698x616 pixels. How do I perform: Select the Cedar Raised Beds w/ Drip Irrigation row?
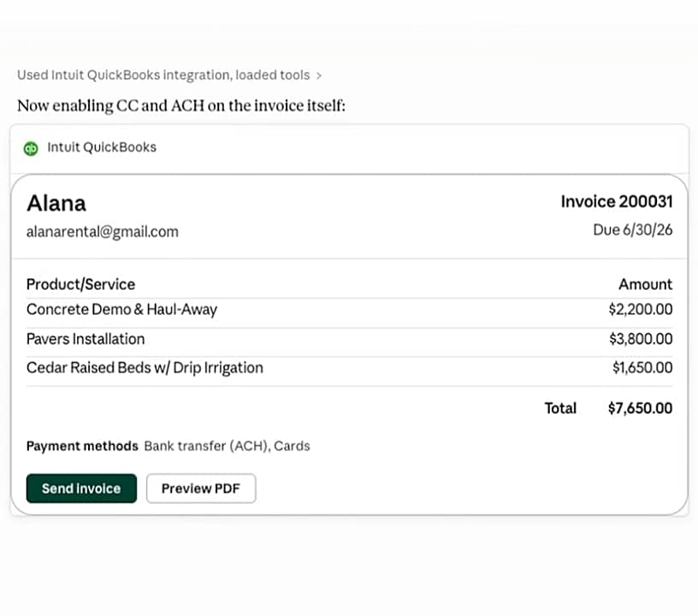pyautogui.click(x=349, y=368)
